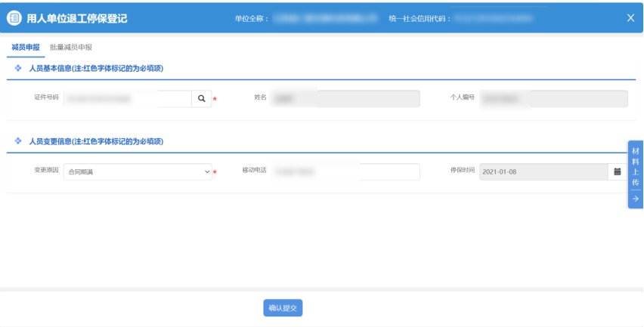Click into the 移动电话 input box
Image resolution: width=644 pixels, height=327 pixels.
tap(345, 172)
